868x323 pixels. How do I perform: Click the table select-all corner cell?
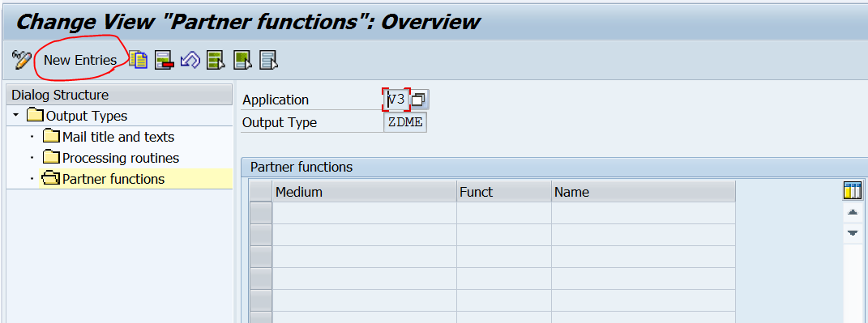pos(261,192)
